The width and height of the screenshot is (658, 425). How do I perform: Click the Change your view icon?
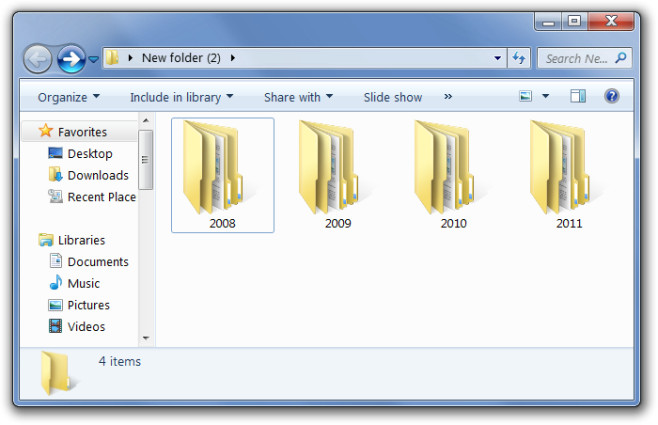[525, 96]
